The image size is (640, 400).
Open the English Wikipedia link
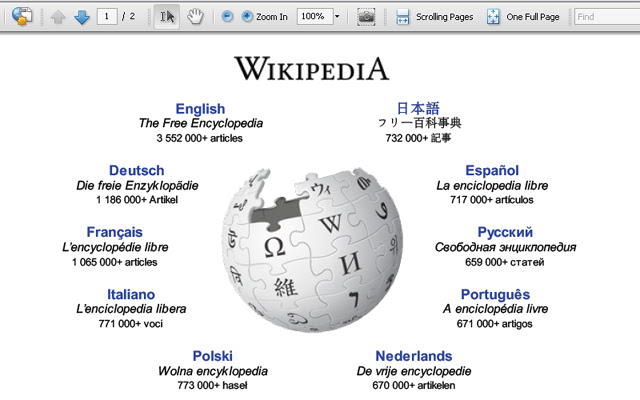point(200,109)
